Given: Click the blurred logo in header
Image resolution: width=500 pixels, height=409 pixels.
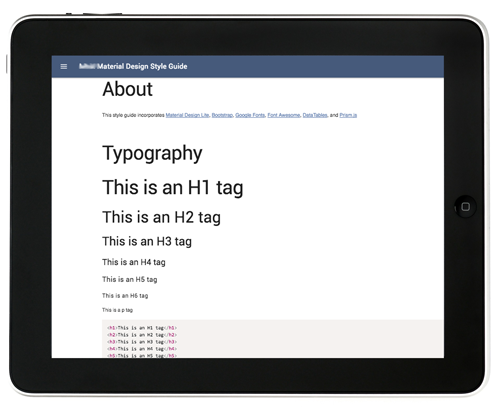Looking at the screenshot, I should tap(88, 66).
